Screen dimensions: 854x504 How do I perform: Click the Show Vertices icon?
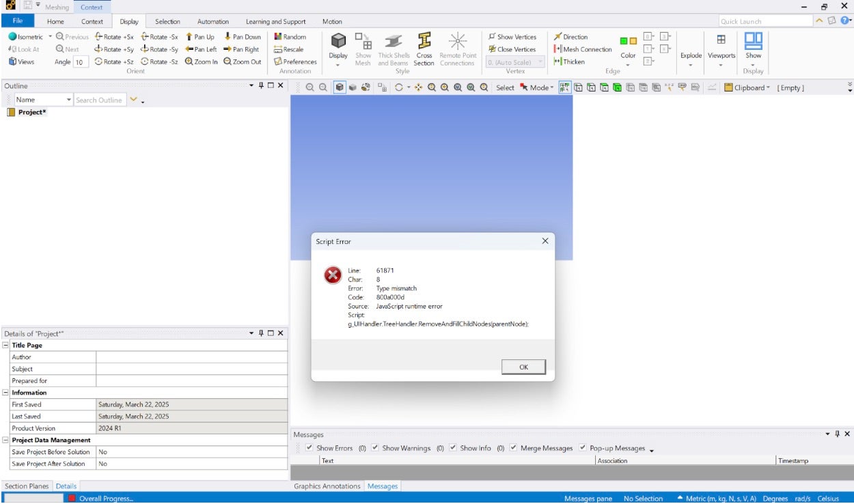pyautogui.click(x=492, y=37)
